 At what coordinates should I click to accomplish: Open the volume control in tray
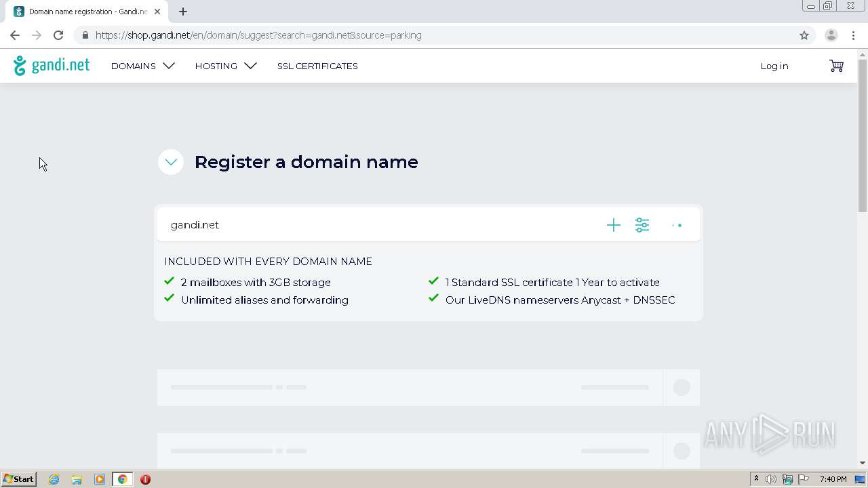[x=771, y=479]
